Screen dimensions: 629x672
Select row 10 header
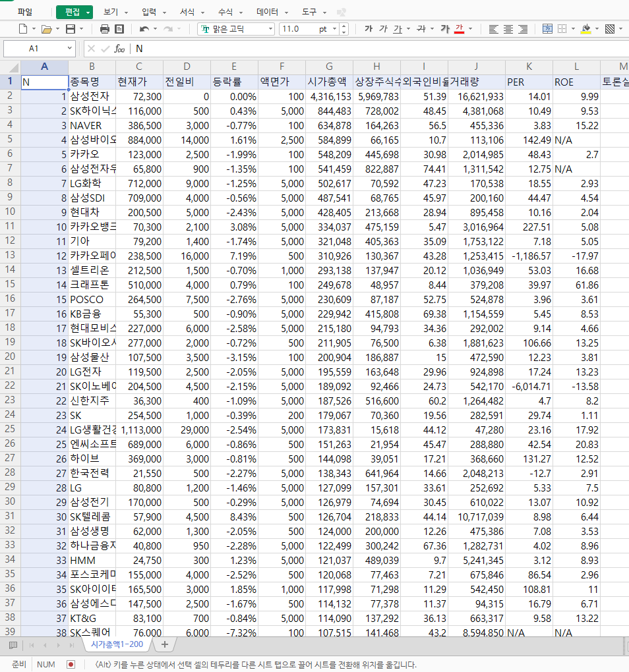pos(10,211)
